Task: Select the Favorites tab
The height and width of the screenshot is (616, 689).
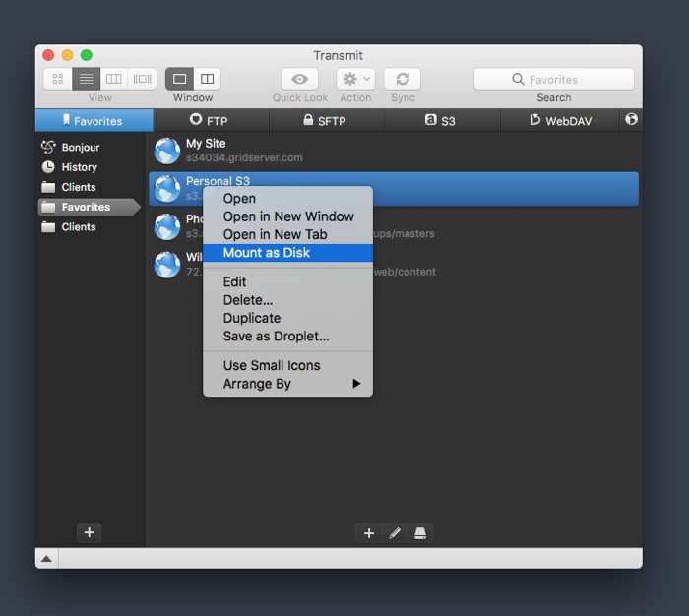Action: pos(94,120)
